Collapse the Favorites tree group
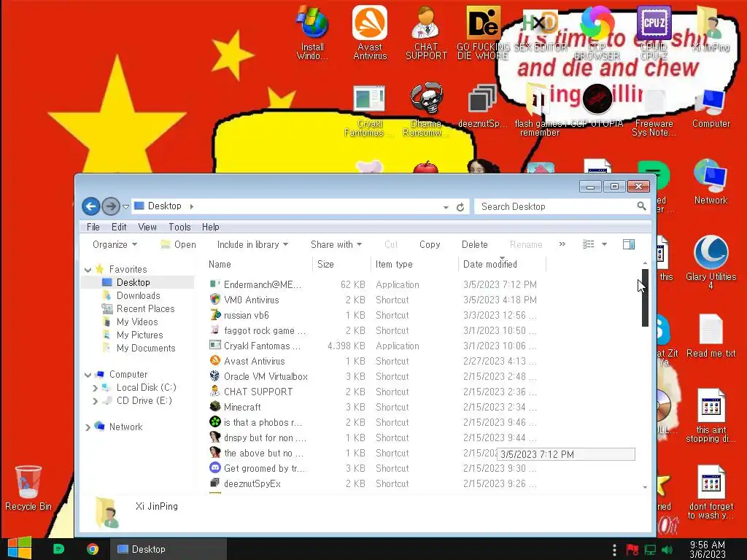 [x=88, y=270]
